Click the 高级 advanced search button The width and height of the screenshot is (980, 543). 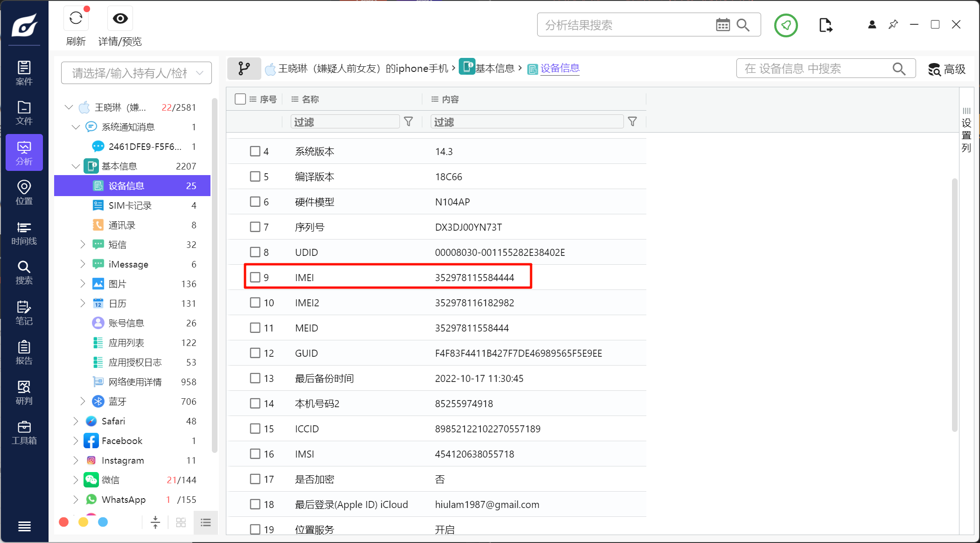(x=946, y=69)
